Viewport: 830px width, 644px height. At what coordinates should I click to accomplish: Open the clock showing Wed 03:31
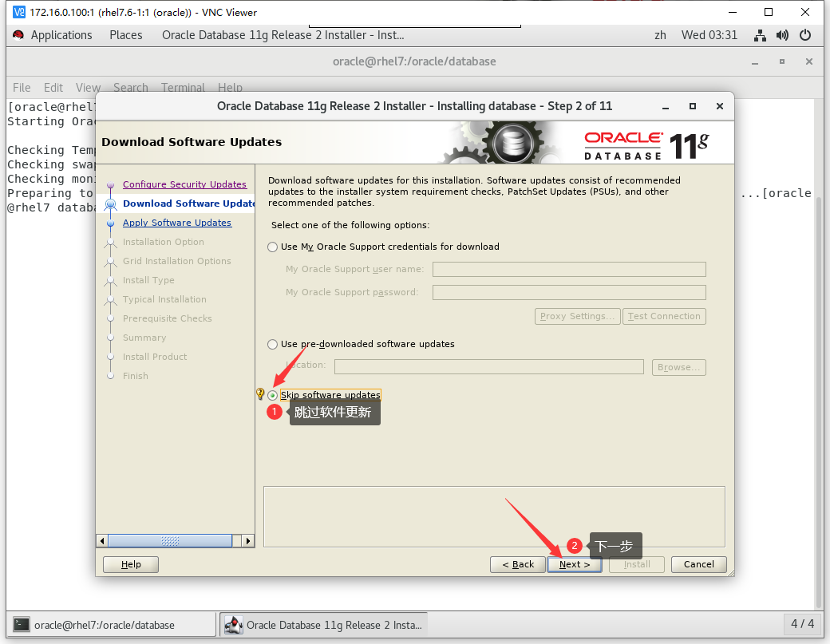[709, 35]
